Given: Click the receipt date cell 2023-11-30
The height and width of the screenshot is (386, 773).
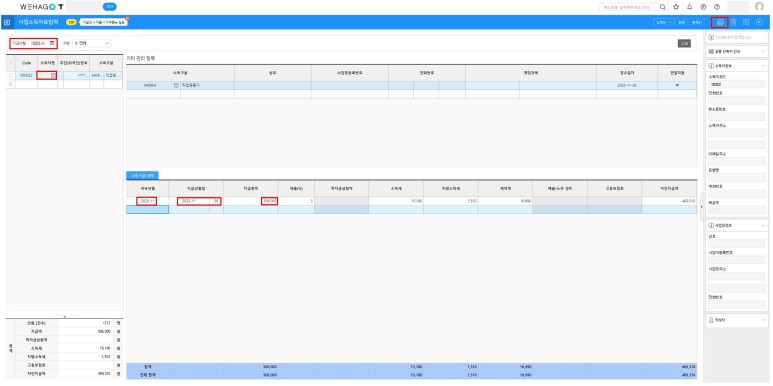Looking at the screenshot, I should point(627,85).
